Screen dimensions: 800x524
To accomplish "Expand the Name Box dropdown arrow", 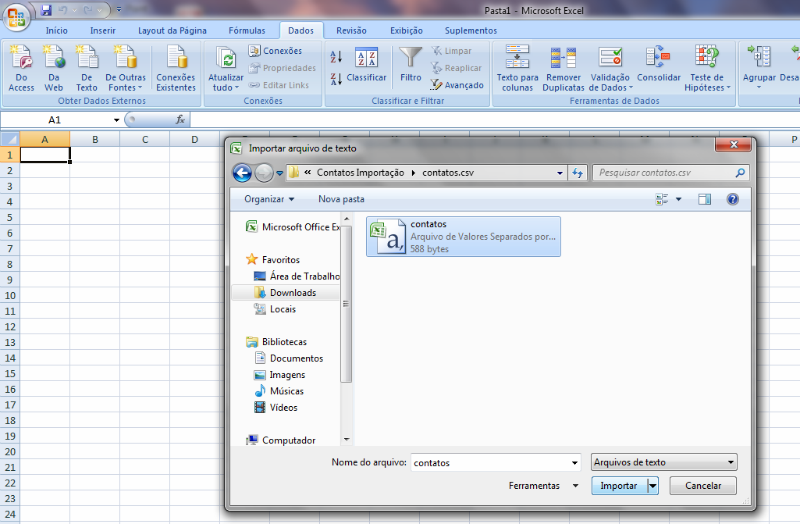I will [116, 120].
